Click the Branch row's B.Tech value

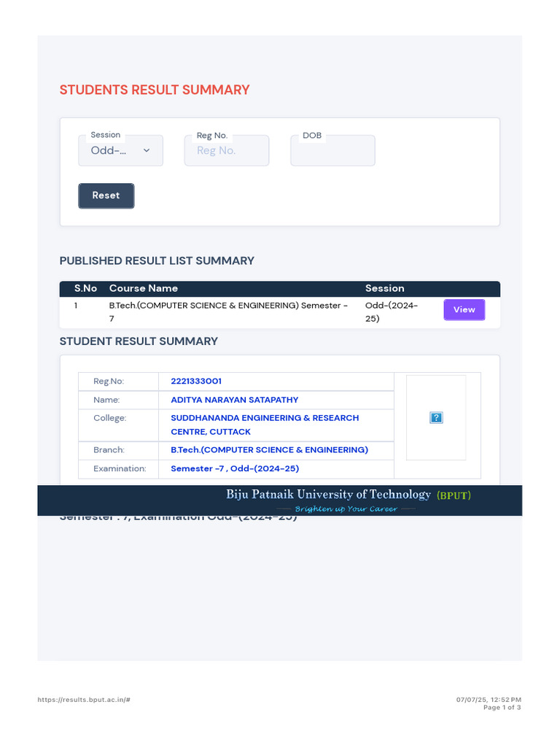point(269,450)
